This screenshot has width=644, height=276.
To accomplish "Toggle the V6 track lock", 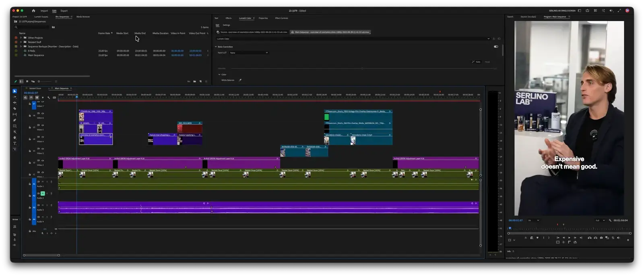I will pos(30,115).
